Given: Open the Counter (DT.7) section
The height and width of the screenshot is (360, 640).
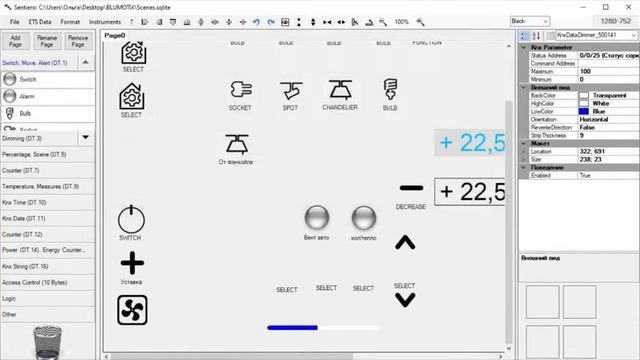Looking at the screenshot, I should point(48,171).
